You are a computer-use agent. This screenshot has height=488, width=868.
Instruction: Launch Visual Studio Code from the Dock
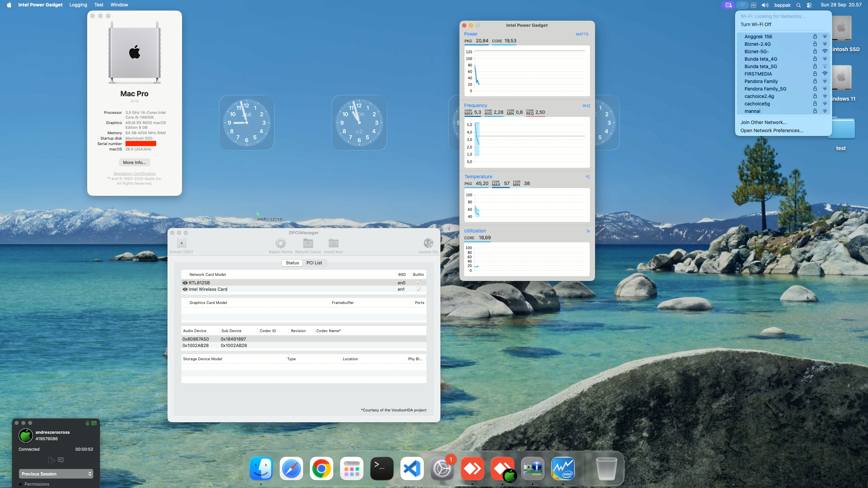click(412, 469)
